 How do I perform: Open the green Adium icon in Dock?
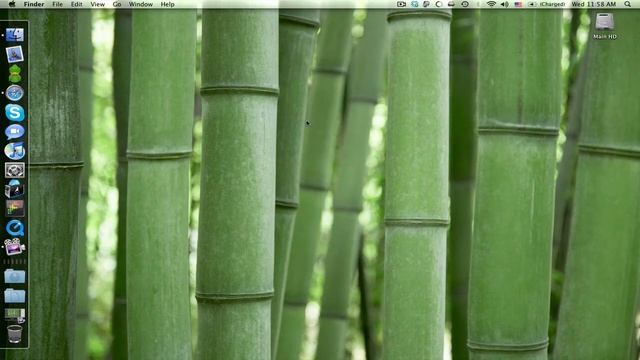coord(15,73)
